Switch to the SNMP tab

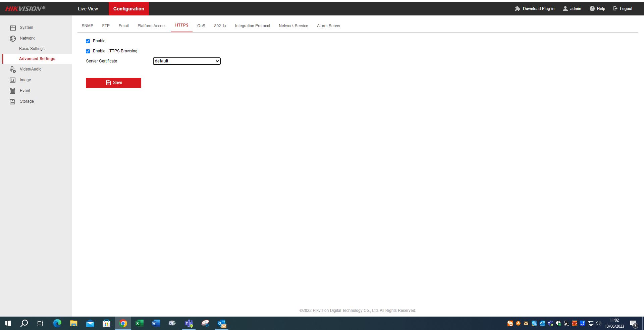click(88, 26)
